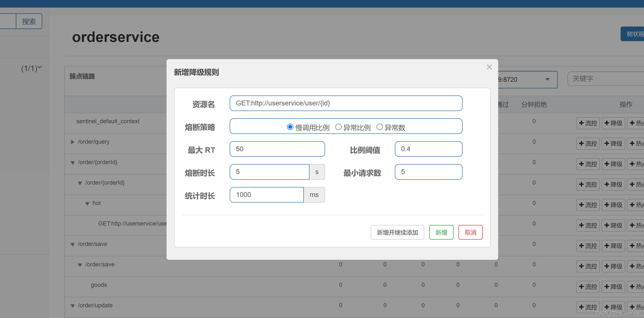Collapse the /order/query tree node
Screen dimensions: 644x318
[72, 142]
